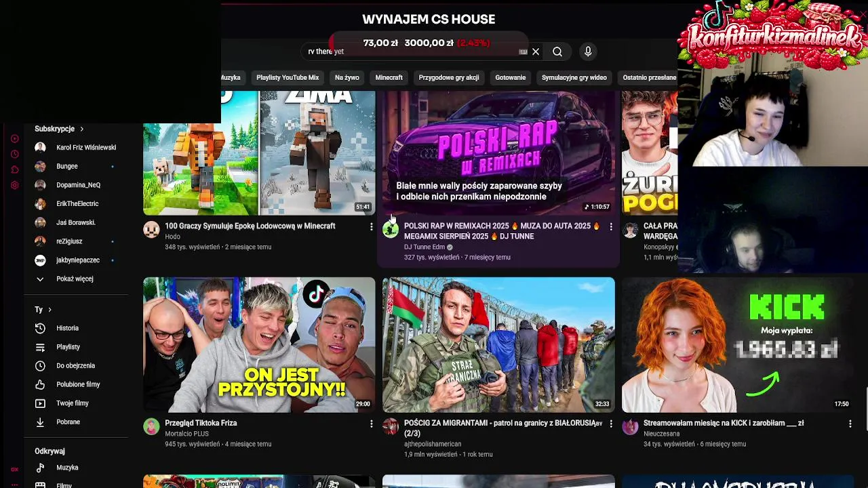This screenshot has height=488, width=868.
Task: Expand the Subskrypcje section chevron
Action: coord(82,129)
